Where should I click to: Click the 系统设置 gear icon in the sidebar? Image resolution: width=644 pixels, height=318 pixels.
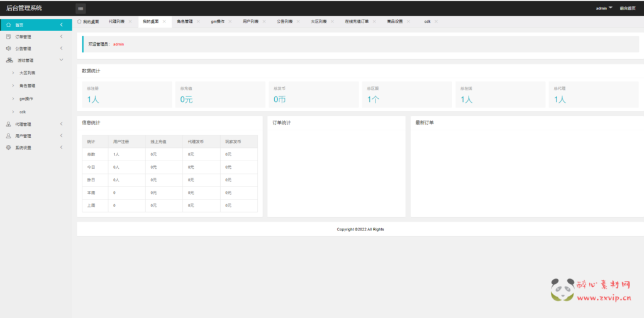(x=8, y=147)
